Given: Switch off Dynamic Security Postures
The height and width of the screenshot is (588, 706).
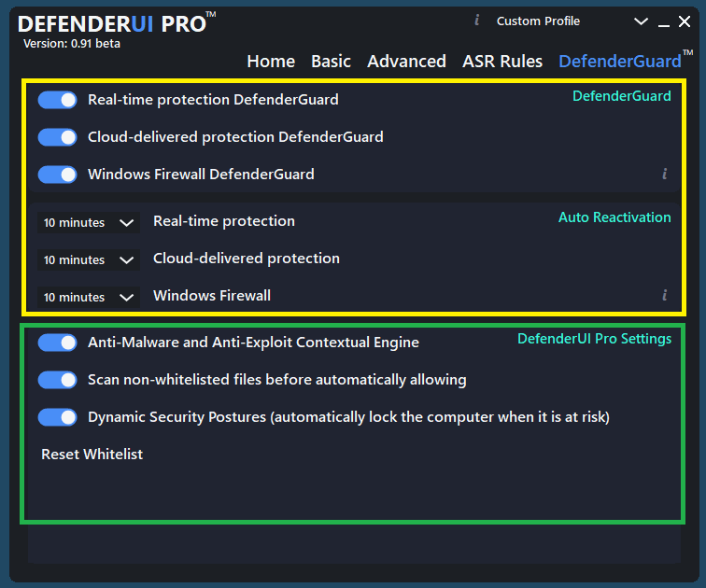Looking at the screenshot, I should pos(58,417).
